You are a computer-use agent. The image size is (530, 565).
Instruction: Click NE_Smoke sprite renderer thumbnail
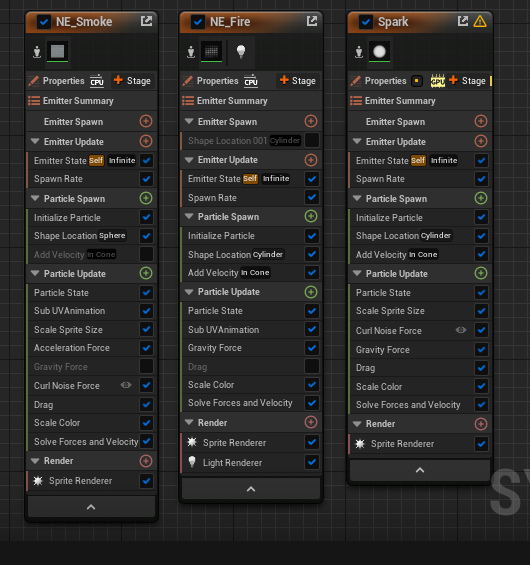tap(57, 52)
